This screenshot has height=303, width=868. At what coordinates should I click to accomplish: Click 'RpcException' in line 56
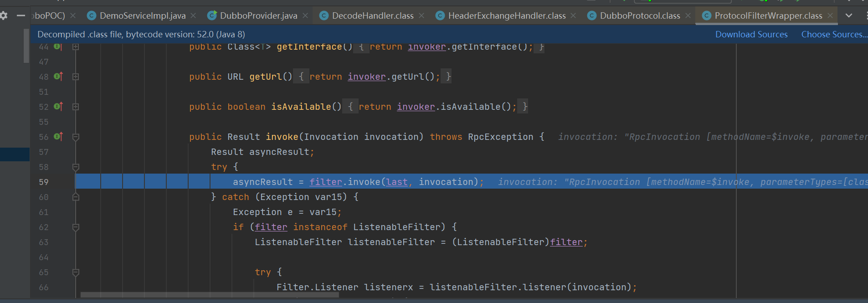(501, 137)
